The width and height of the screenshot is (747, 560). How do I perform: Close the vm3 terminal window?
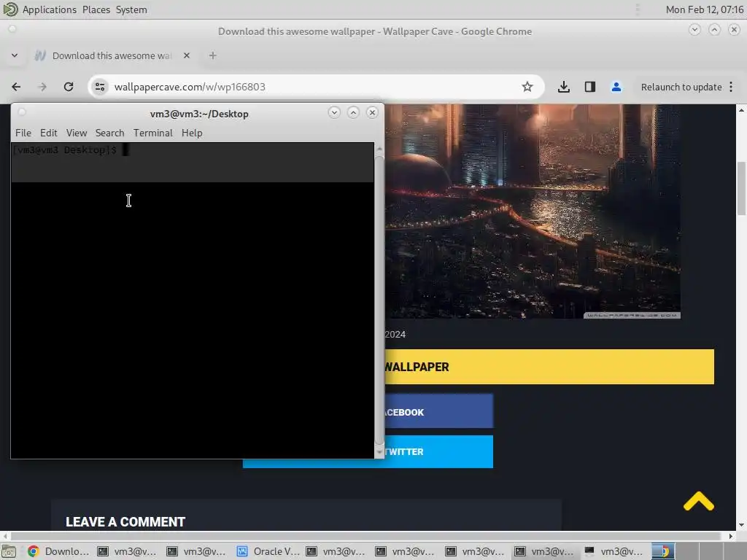tap(372, 112)
